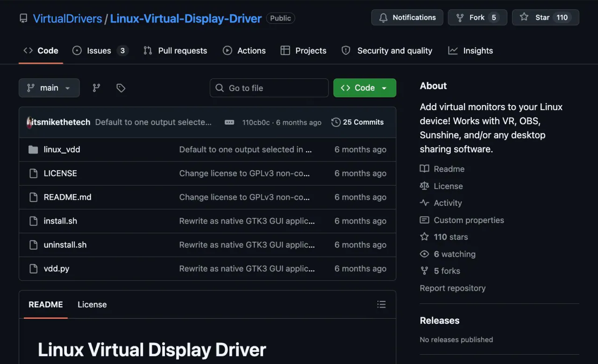This screenshot has width=598, height=364.
Task: View the 6 watching link
Action: click(448, 254)
